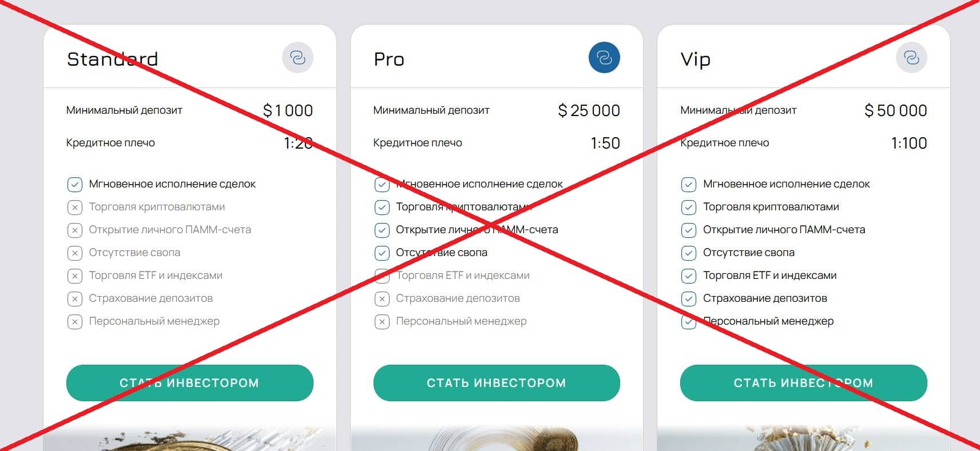Click Pro's Отсутствие свопа checkmark
980x451 pixels.
click(x=382, y=253)
